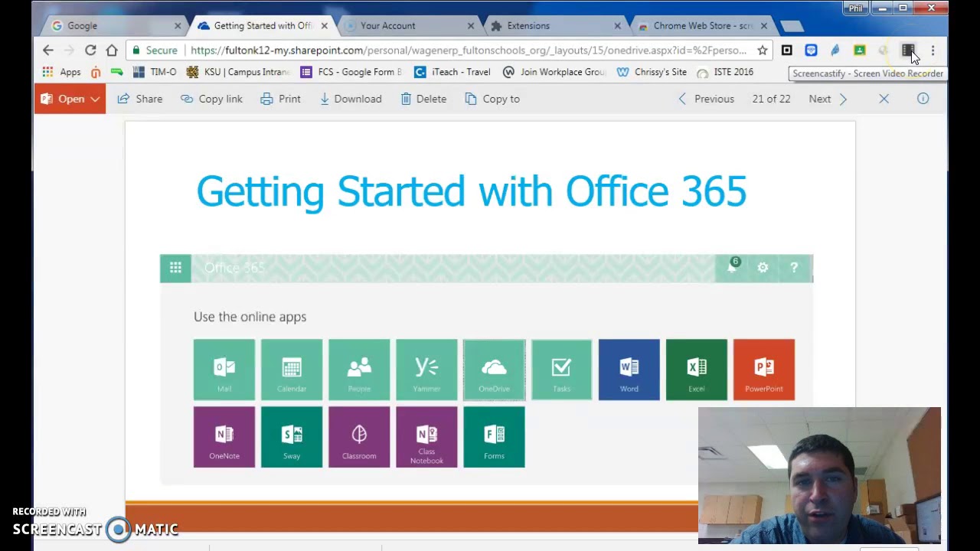Choose Copy to in the toolbar
980x551 pixels.
pos(492,99)
